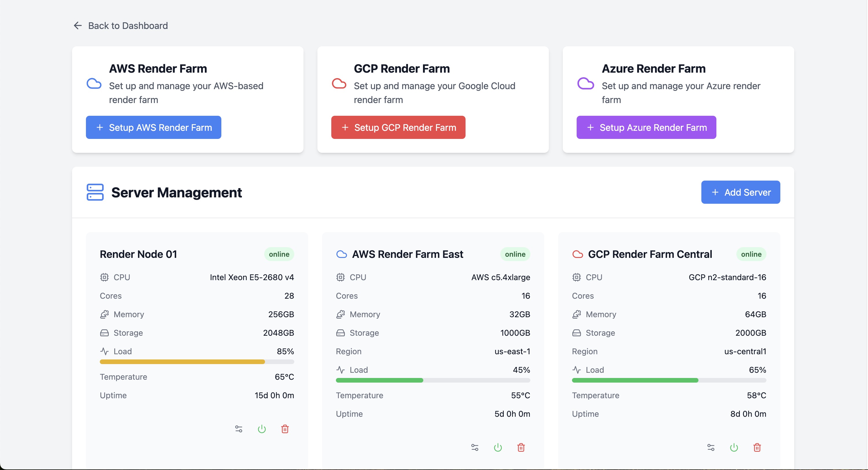Click the Render Node 01 title
This screenshot has height=470, width=868.
coord(139,254)
